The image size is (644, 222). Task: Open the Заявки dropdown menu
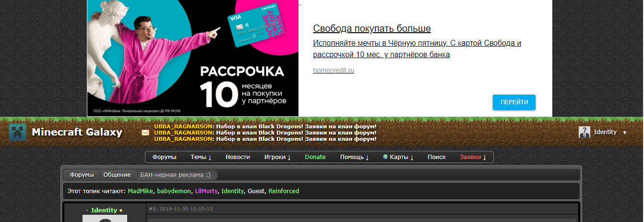pyautogui.click(x=473, y=157)
